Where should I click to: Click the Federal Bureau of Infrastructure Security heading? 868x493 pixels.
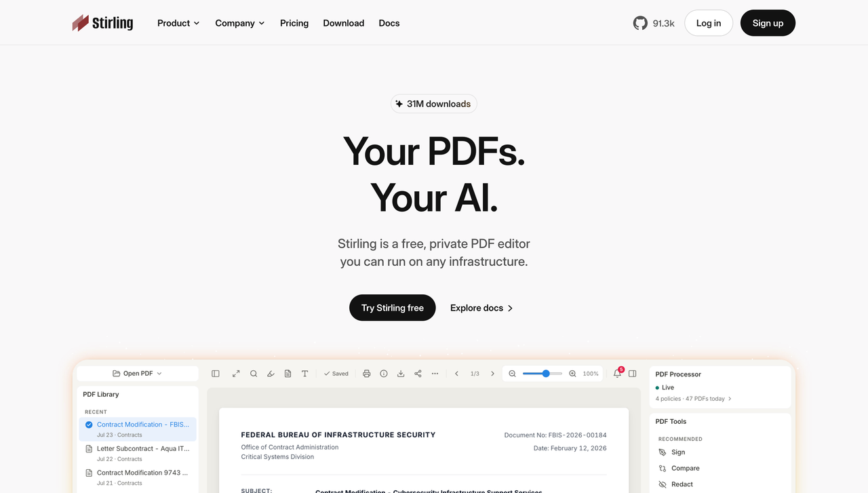(338, 435)
